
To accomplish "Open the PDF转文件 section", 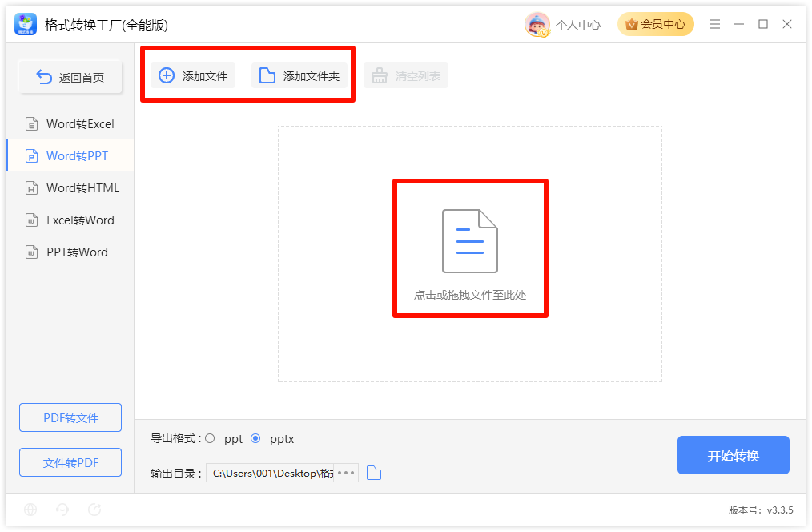I will (x=70, y=417).
